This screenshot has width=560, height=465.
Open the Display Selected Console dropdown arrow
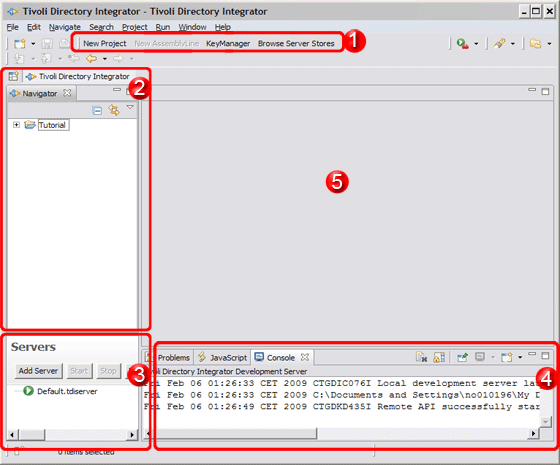pyautogui.click(x=493, y=357)
